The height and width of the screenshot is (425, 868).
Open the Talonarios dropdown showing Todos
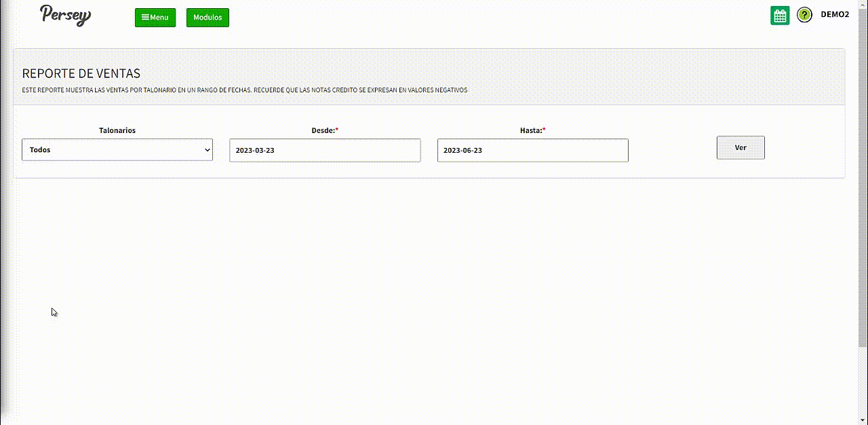click(x=117, y=150)
